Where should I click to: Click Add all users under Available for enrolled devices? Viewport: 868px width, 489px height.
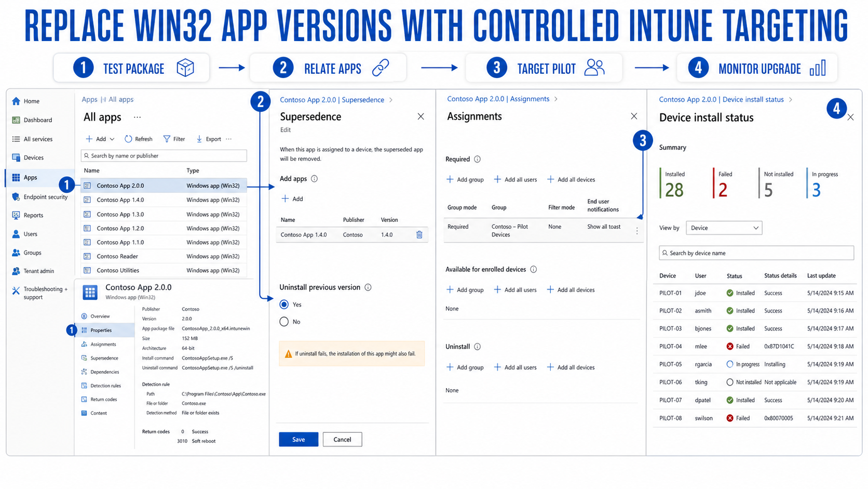pos(515,290)
